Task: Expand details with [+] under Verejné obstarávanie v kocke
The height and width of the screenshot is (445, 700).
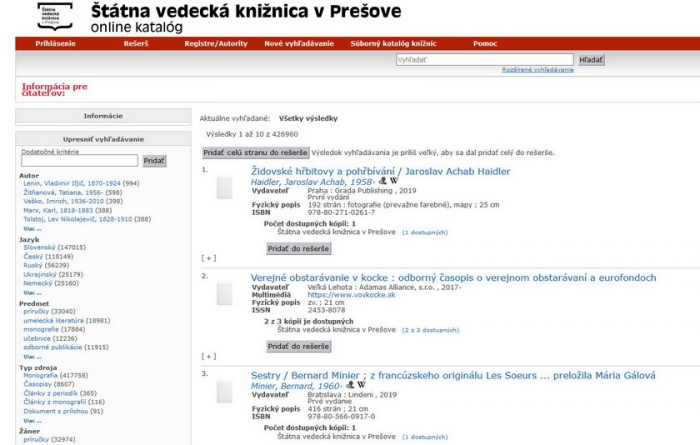Action: point(208,356)
